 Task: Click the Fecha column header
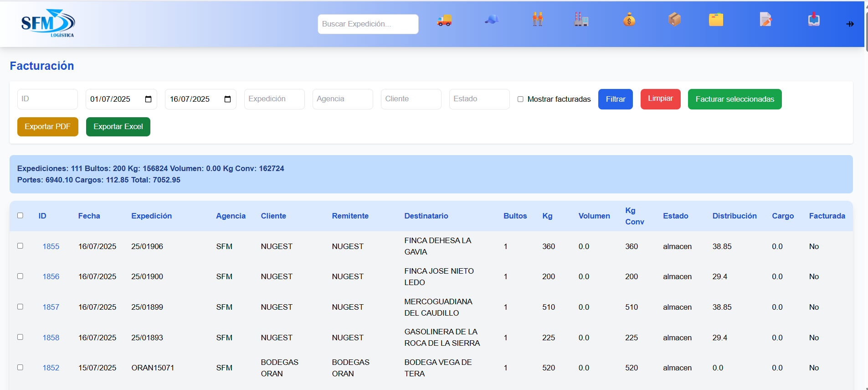click(x=89, y=216)
